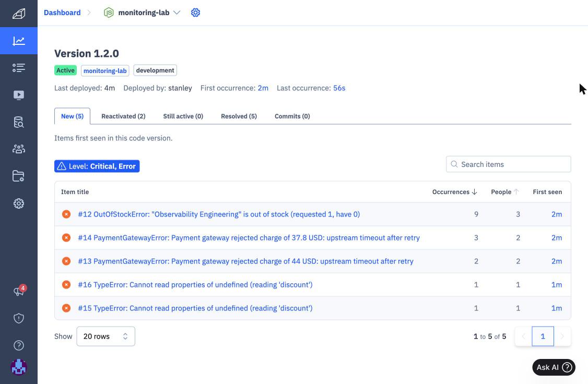Open announcements megaphone icon with badge
Image resolution: width=588 pixels, height=384 pixels.
(19, 291)
